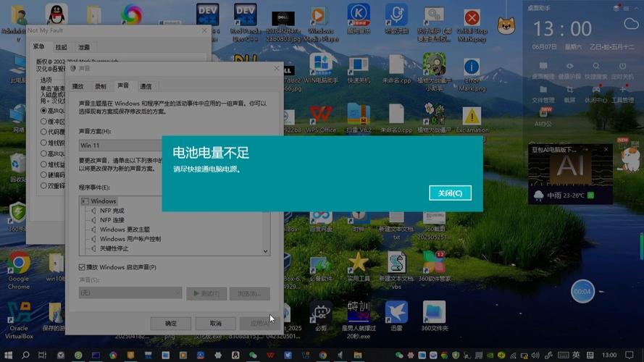Open the Plants vs Zombies helper icon
Image resolution: width=644 pixels, height=362 pixels.
coord(434,67)
